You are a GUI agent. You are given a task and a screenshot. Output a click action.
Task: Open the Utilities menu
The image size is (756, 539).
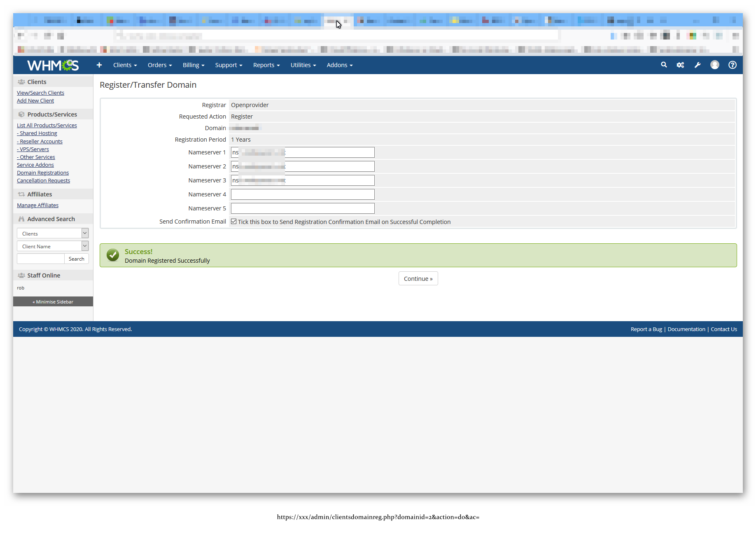303,65
